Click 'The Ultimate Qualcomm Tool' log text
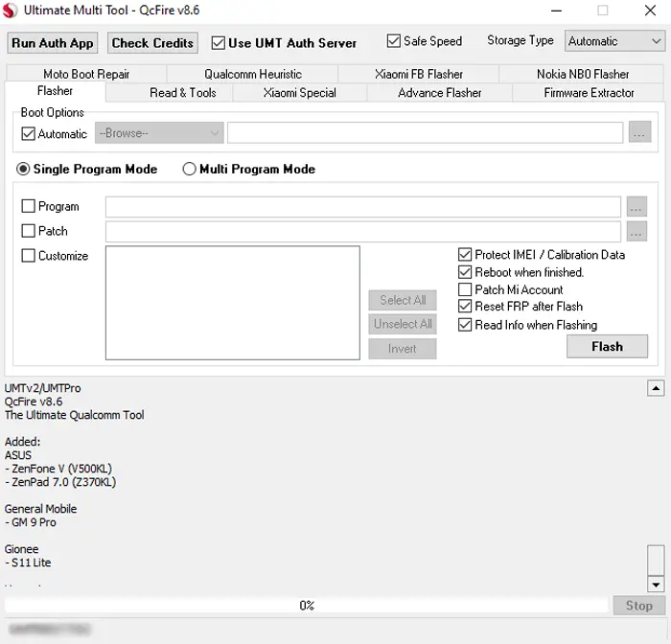Screen dimensions: 671x644 click(75, 415)
